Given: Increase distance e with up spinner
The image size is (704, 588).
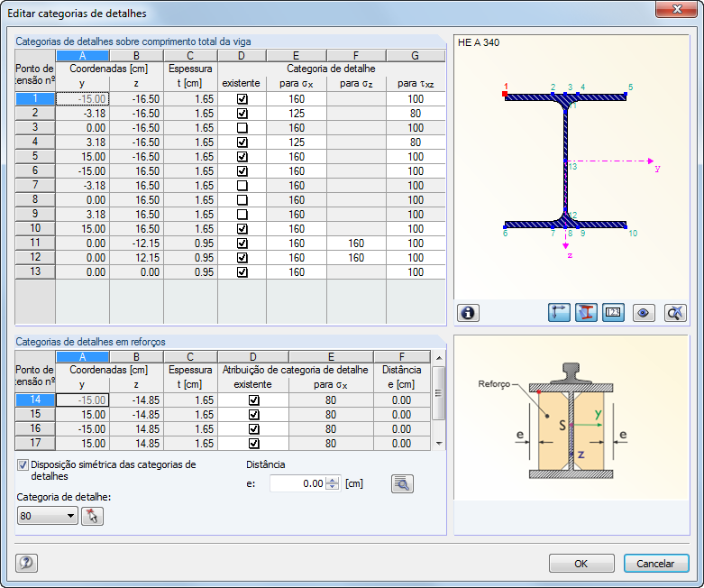Looking at the screenshot, I should tap(333, 480).
